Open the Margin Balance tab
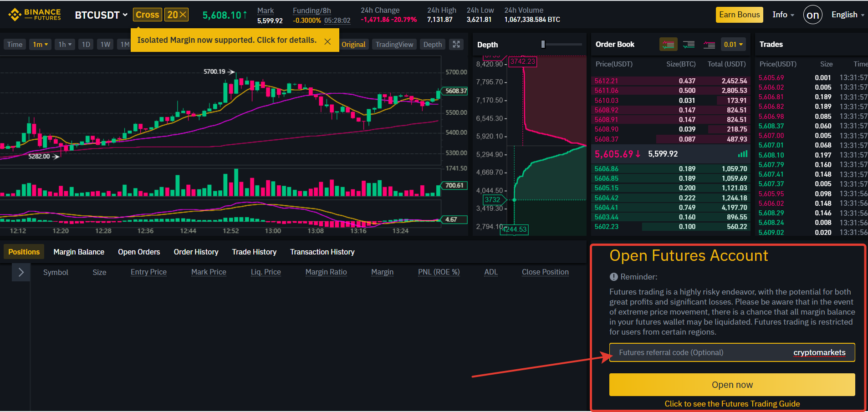Viewport: 868px width, 412px height. point(79,252)
